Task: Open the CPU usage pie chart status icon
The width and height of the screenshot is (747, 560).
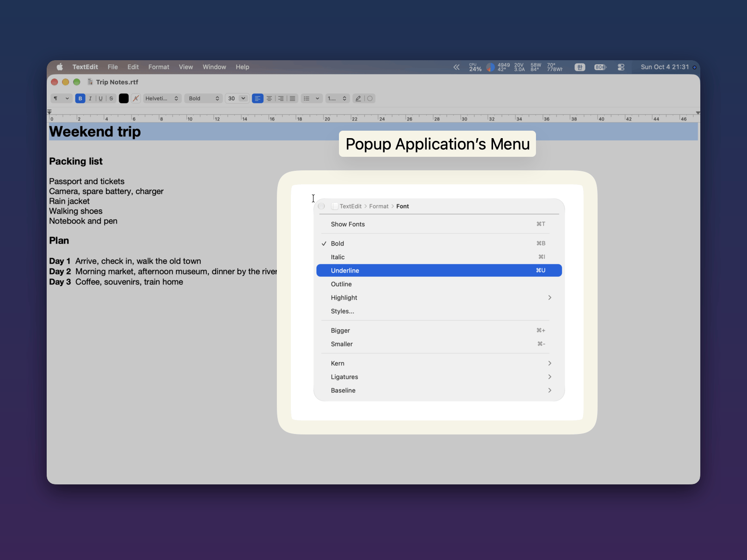Action: point(490,67)
